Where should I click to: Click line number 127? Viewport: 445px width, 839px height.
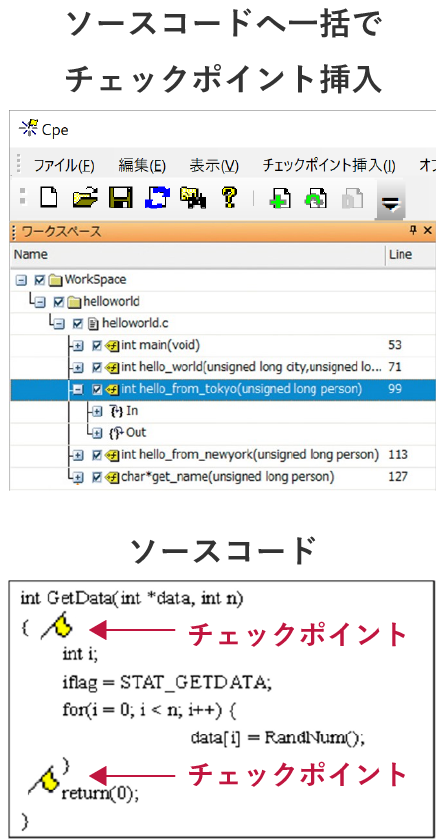pyautogui.click(x=397, y=477)
